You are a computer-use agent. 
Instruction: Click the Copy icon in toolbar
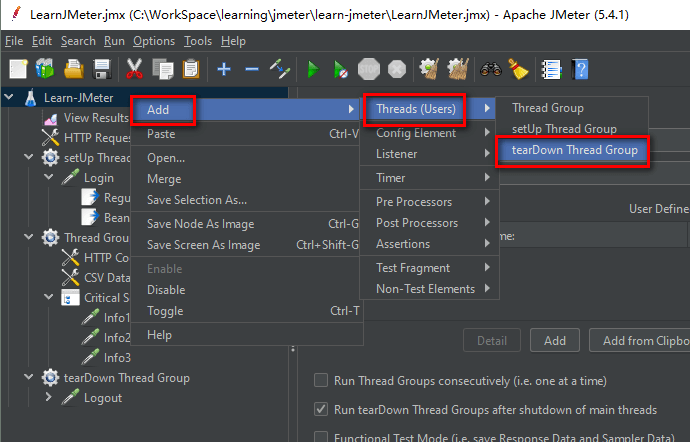(163, 69)
